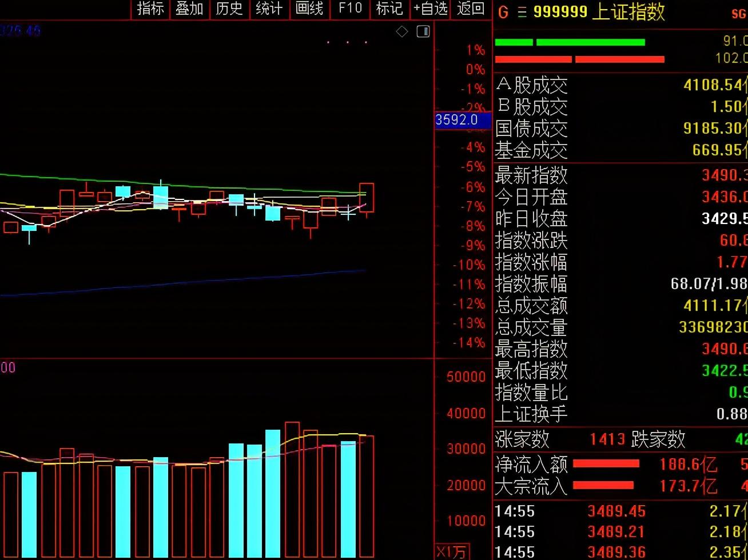
Task: Click the red progress bar below the green one
Action: (x=579, y=59)
